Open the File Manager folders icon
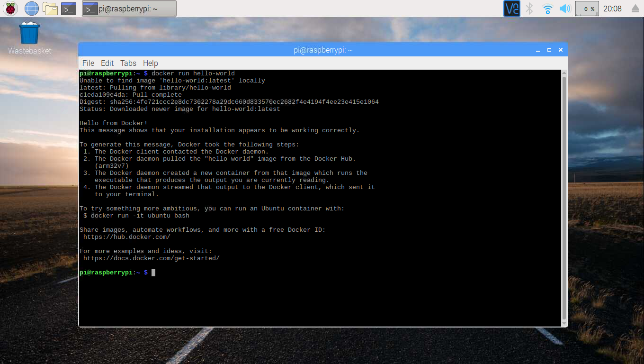The image size is (644, 364). pyautogui.click(x=50, y=9)
